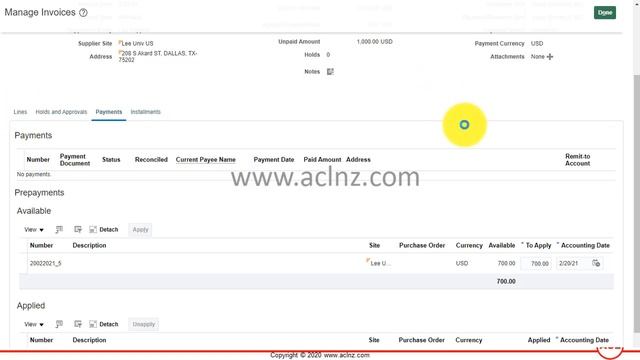Open View menu in Applied prepayments

pos(33,324)
